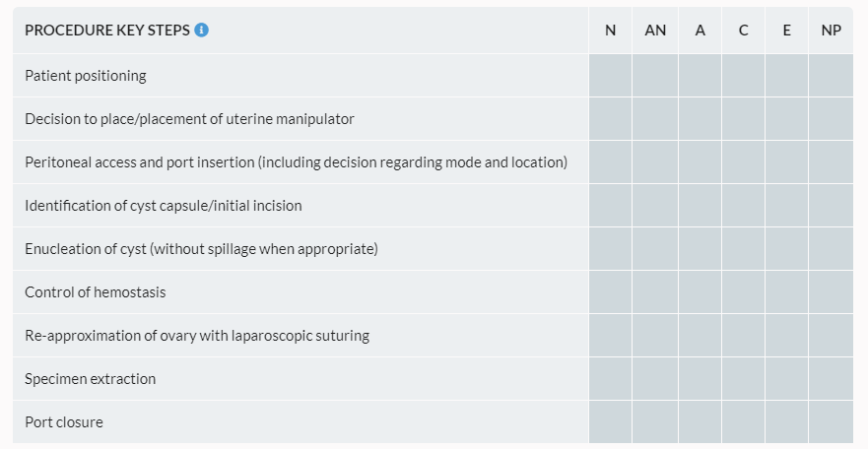Screen dimensions: 868x449
Task: Select AN for Specimen extraction
Action: (x=655, y=379)
